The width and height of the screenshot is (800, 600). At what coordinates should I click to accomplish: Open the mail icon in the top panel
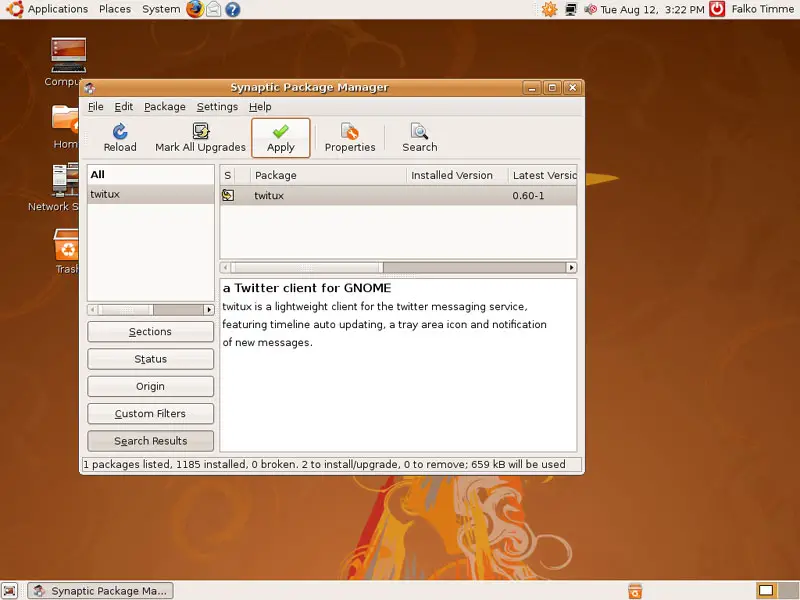214,9
